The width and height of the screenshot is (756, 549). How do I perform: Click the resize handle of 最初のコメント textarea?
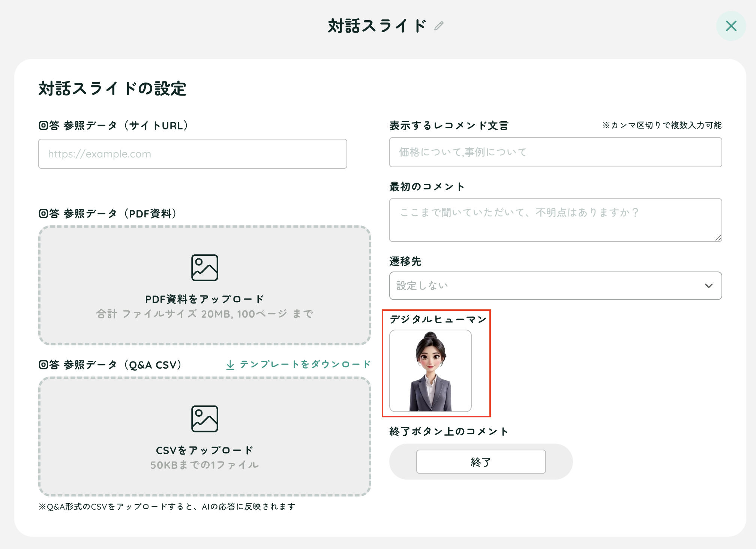click(718, 237)
